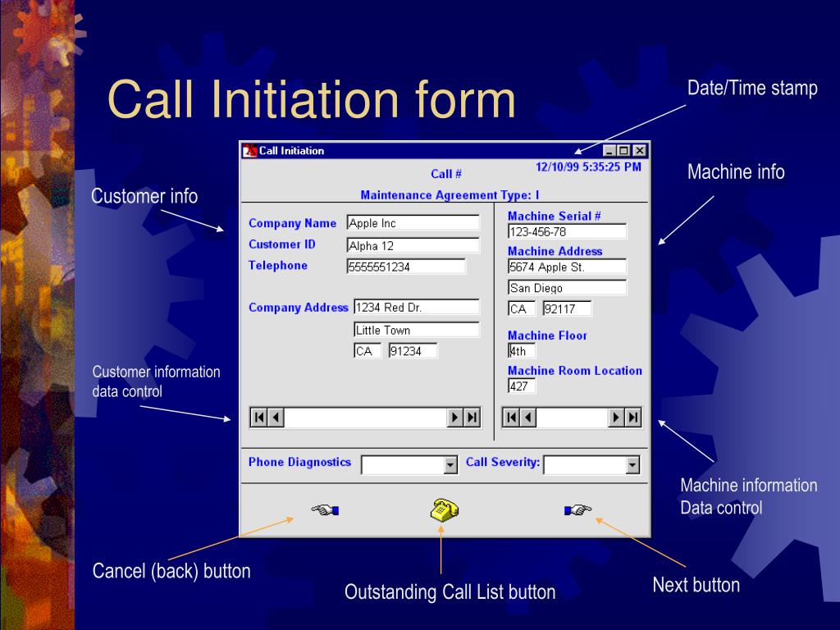The image size is (840, 630).
Task: Click the machine state field CA beside 92117
Action: pyautogui.click(x=521, y=308)
